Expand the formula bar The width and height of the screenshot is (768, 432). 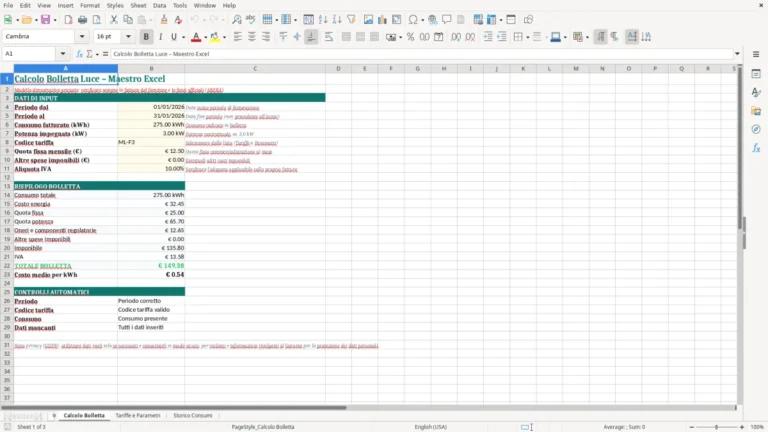click(737, 54)
